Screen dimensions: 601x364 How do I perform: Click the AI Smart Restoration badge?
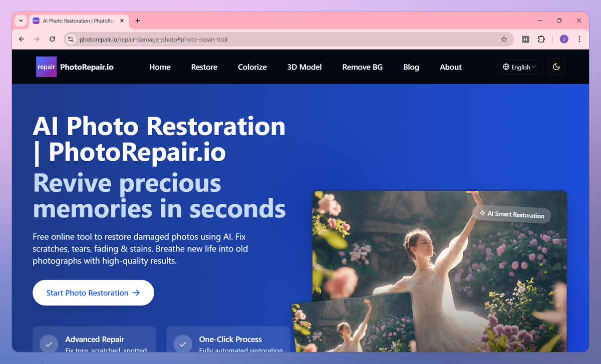coord(512,214)
